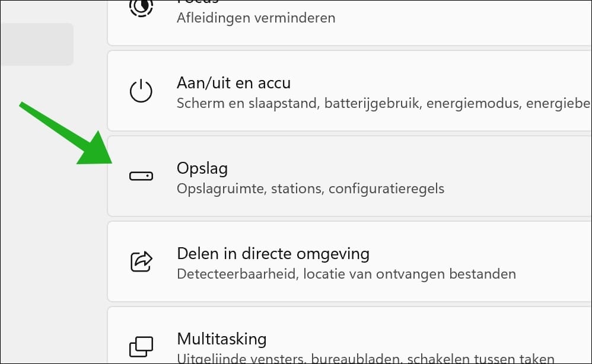
Task: Click the Multitasking overlapping windows icon
Action: 141,346
